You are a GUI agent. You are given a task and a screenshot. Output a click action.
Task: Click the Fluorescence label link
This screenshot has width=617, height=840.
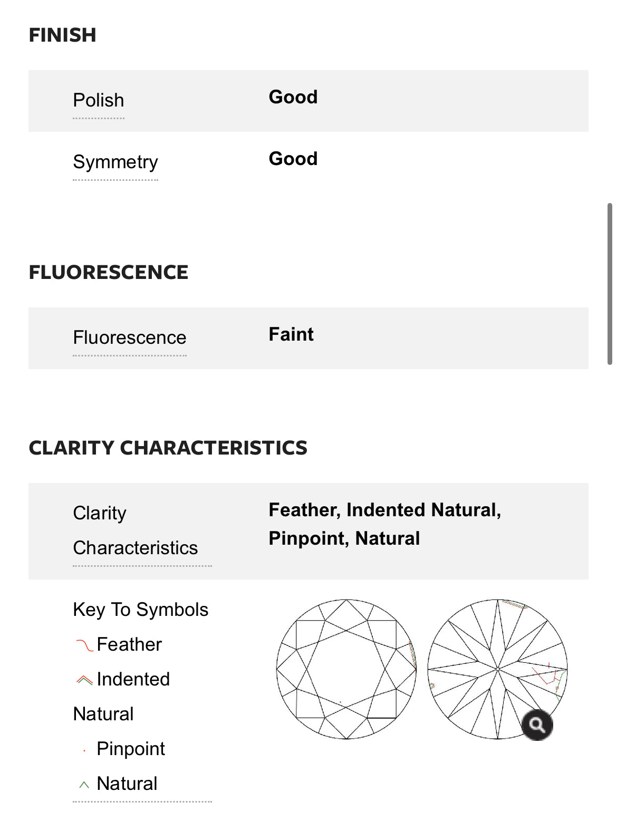[x=130, y=337]
